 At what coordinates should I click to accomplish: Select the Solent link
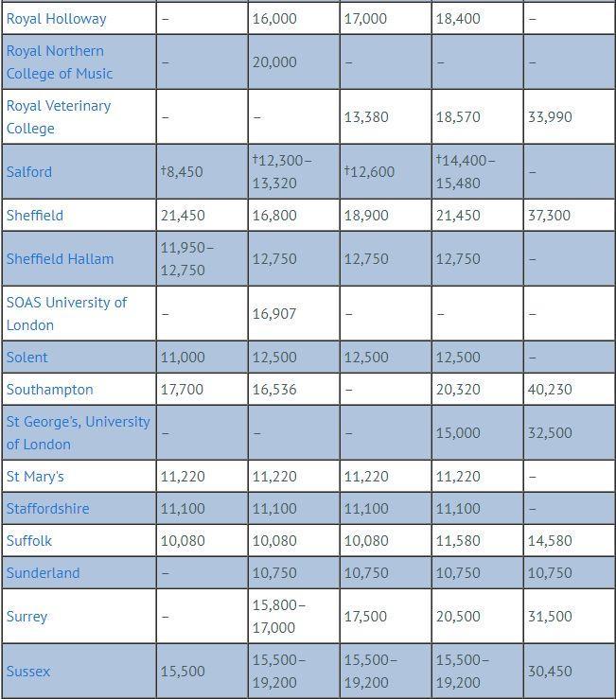(x=26, y=357)
